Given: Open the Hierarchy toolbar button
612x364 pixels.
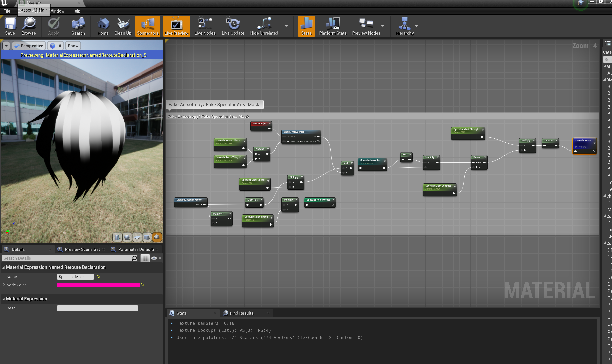Looking at the screenshot, I should coord(404,26).
